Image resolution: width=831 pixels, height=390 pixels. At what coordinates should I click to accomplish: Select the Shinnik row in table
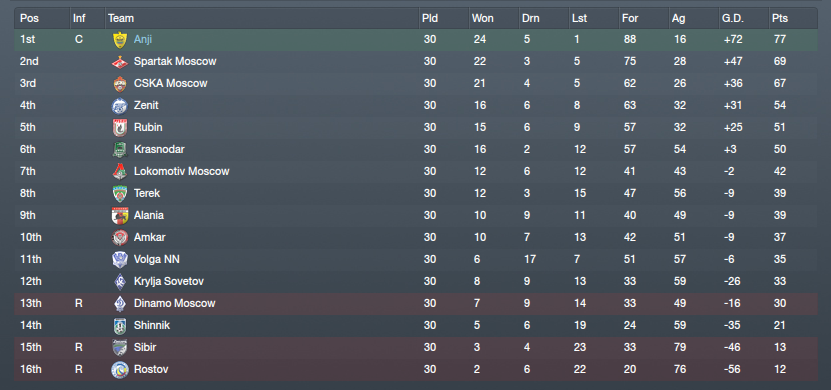point(416,325)
